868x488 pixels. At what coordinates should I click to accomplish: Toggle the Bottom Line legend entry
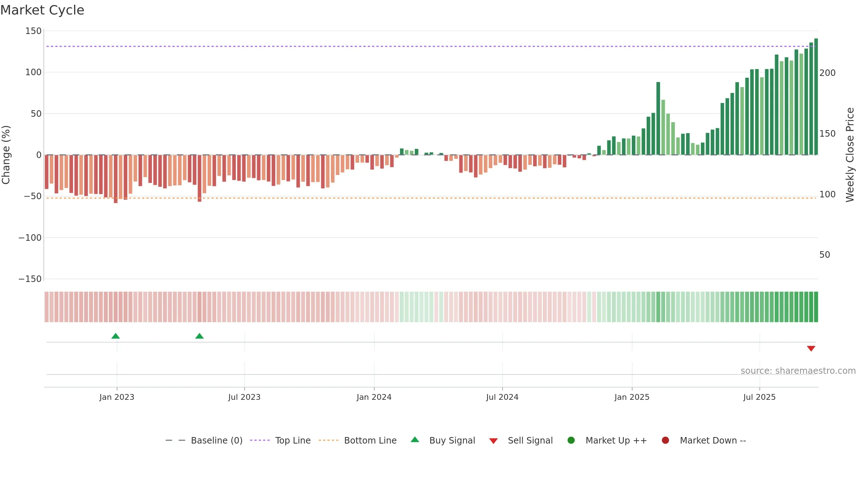coord(358,440)
